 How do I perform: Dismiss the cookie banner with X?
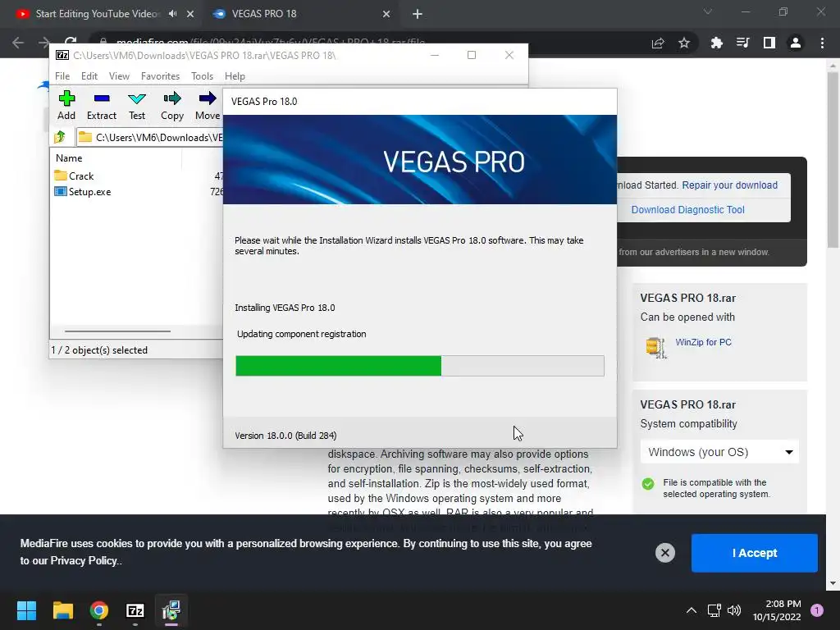point(664,553)
